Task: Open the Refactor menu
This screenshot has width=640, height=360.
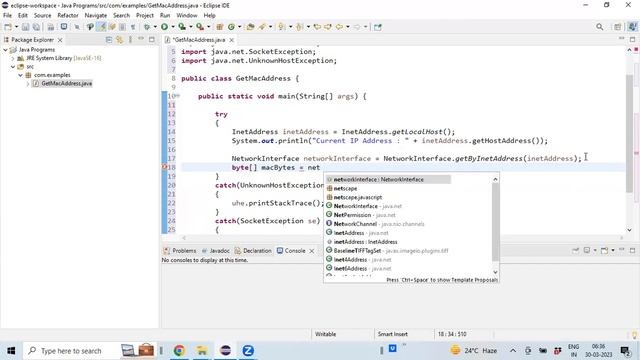Action: click(x=68, y=16)
